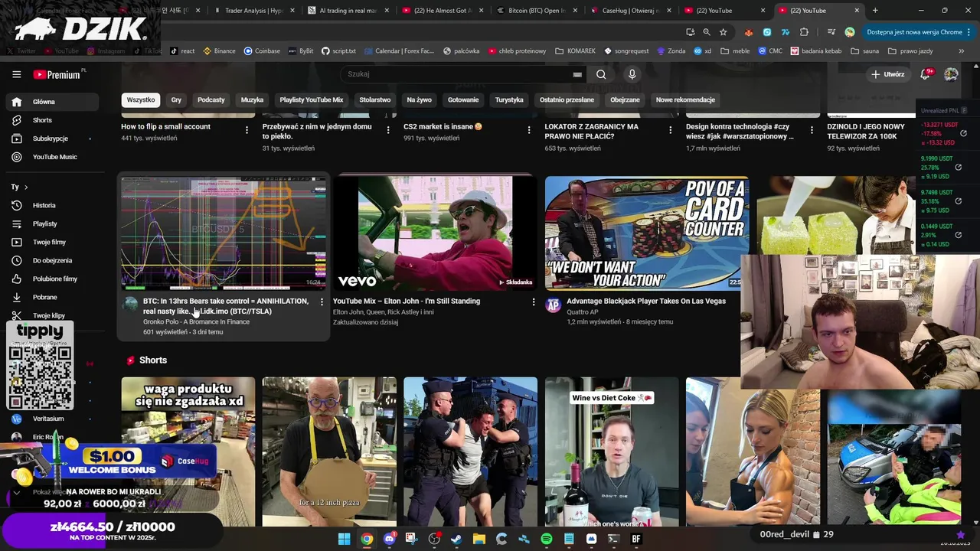Open Chrome extensions puzzle icon

(x=804, y=32)
